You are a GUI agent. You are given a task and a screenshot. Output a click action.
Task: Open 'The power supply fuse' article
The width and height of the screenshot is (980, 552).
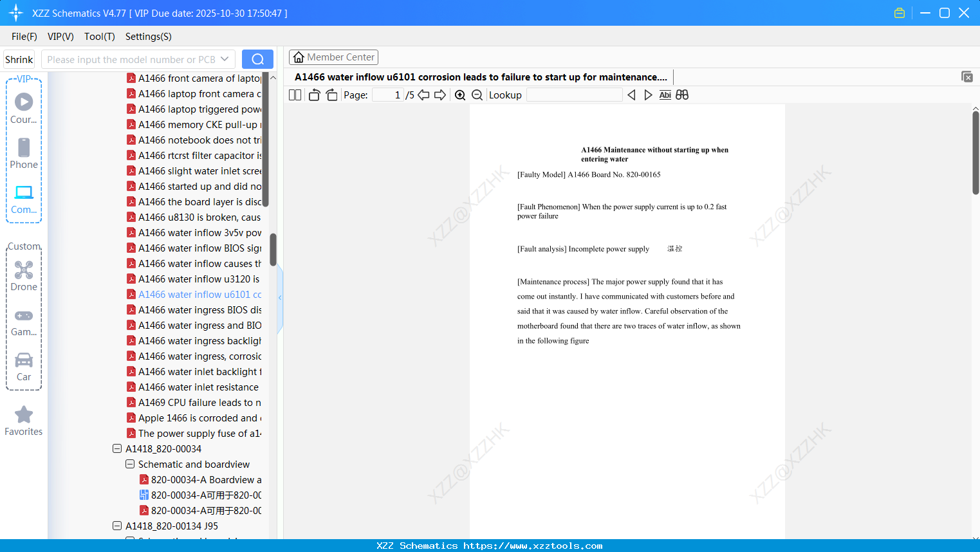194,434
